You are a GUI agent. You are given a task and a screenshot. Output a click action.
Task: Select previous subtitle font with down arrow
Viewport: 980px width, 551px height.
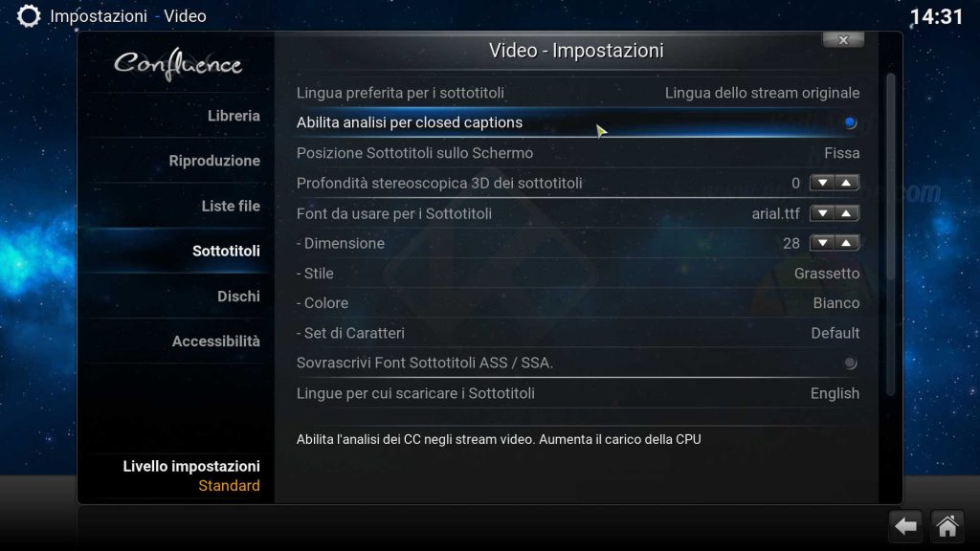822,213
